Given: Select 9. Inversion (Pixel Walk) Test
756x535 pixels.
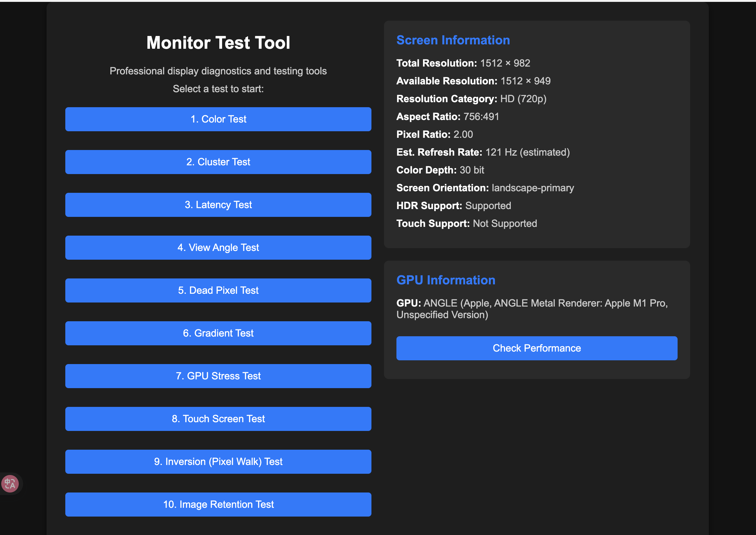Looking at the screenshot, I should (218, 462).
